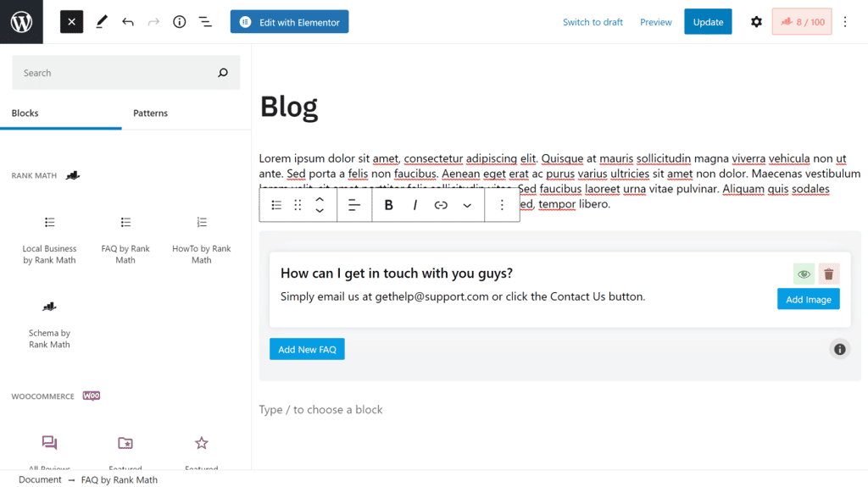Click the FAQ question text
Screen dimensions: 868x487
click(397, 274)
